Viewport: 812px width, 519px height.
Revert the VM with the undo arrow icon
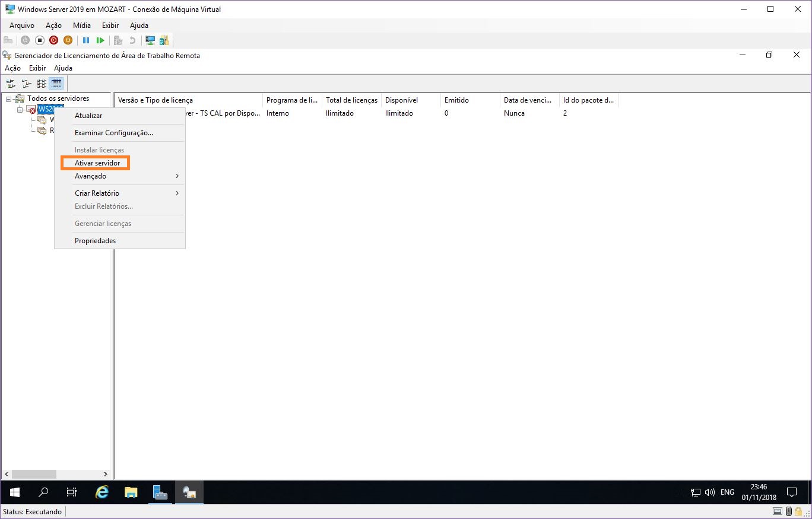[132, 40]
